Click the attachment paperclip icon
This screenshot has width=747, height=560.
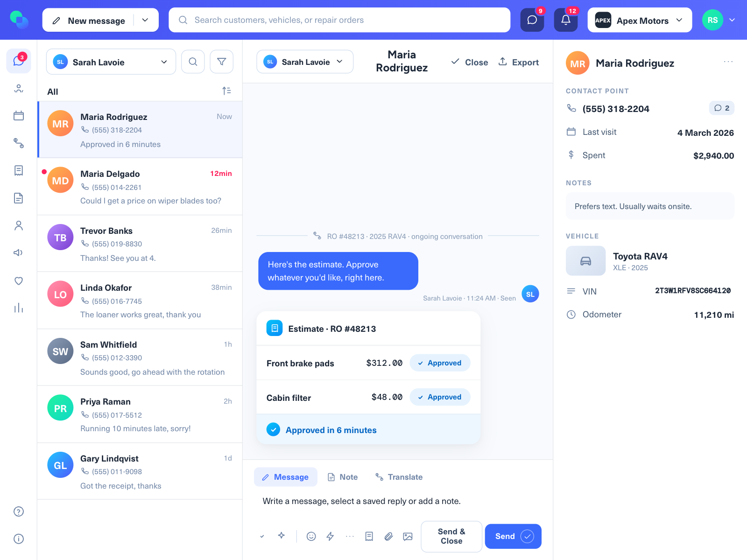pyautogui.click(x=388, y=536)
